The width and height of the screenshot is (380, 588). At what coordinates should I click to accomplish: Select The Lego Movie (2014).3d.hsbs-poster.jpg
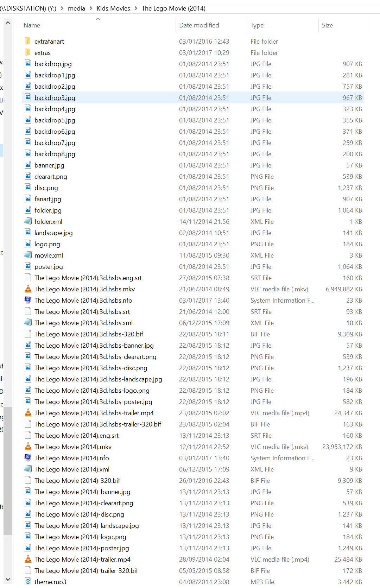(93, 402)
